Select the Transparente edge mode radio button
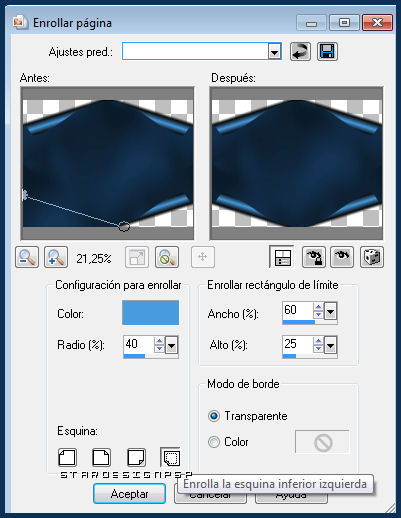Screen dimensions: 401x518 [214, 416]
